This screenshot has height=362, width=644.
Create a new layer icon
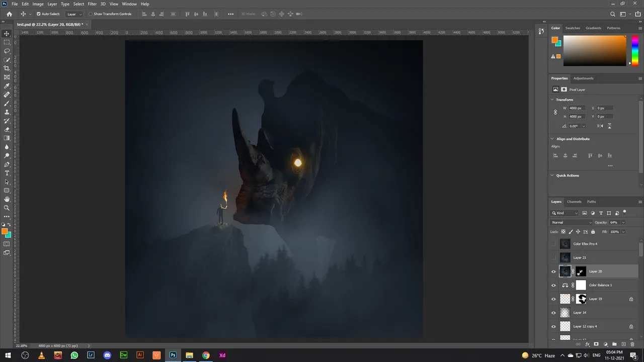click(x=623, y=344)
